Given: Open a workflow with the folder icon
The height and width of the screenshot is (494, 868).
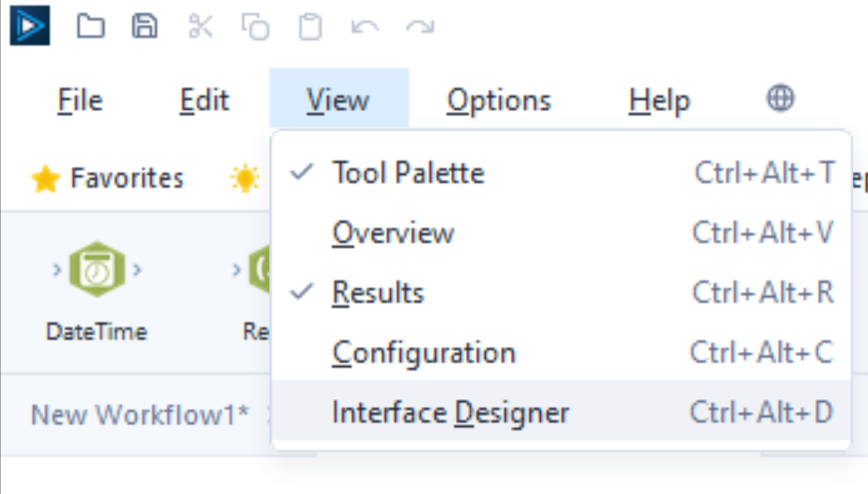Looking at the screenshot, I should (91, 27).
